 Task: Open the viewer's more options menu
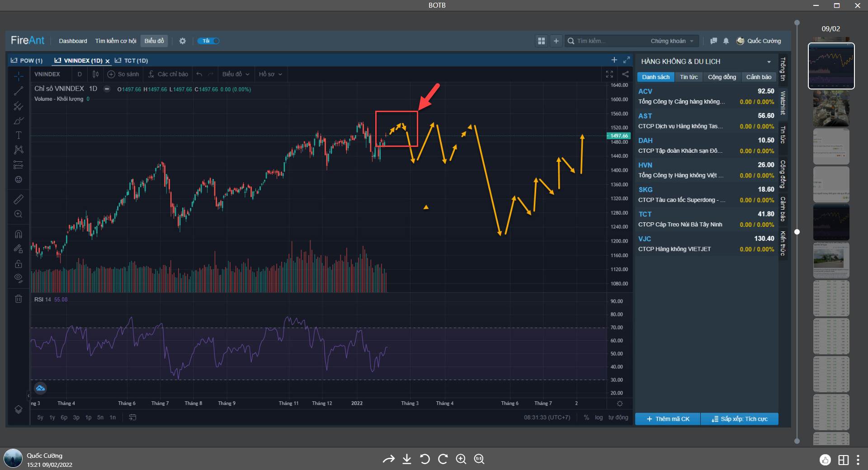pos(858,460)
